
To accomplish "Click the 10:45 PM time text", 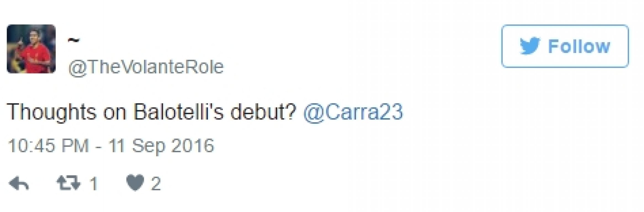I will [48, 145].
